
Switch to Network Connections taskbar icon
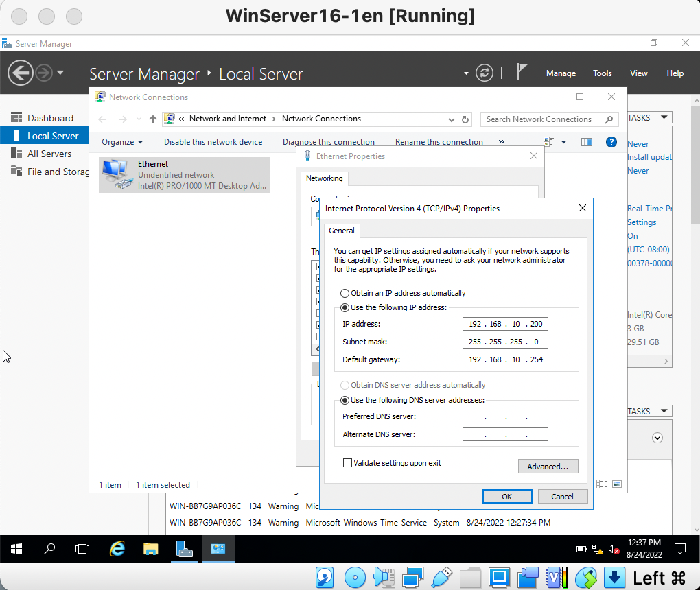click(218, 549)
